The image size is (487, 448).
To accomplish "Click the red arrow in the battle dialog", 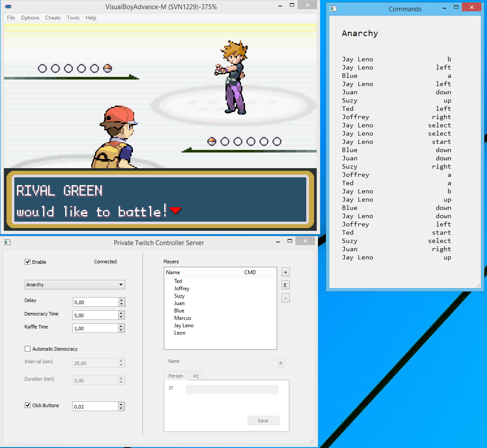I will click(176, 210).
